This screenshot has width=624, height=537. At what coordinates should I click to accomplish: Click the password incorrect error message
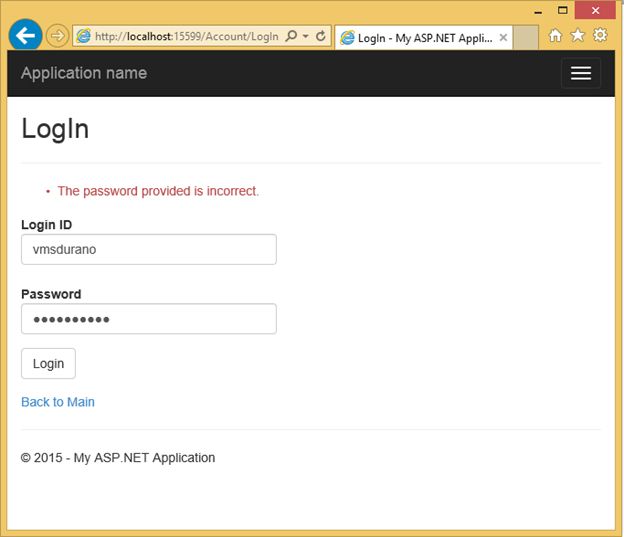coord(158,191)
